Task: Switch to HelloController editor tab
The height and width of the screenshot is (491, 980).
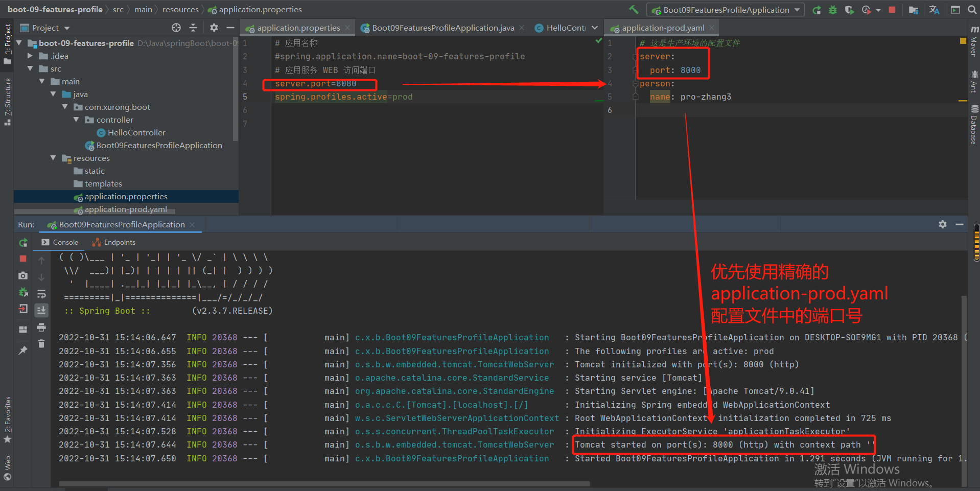Action: [561, 28]
